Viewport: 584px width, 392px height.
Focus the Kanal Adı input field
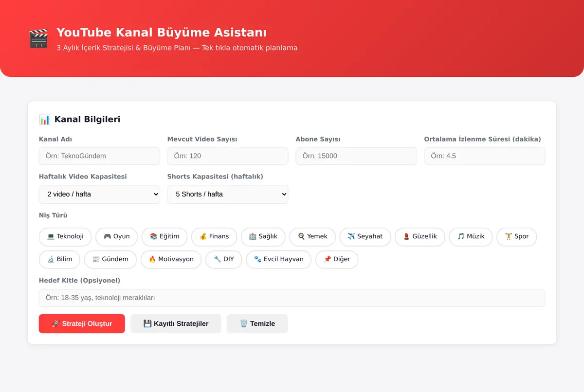(x=99, y=156)
